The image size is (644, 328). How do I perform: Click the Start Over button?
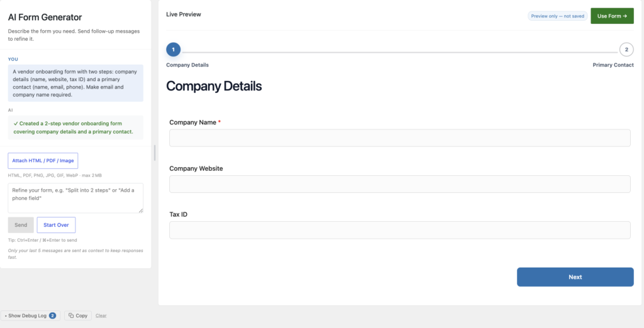point(56,225)
